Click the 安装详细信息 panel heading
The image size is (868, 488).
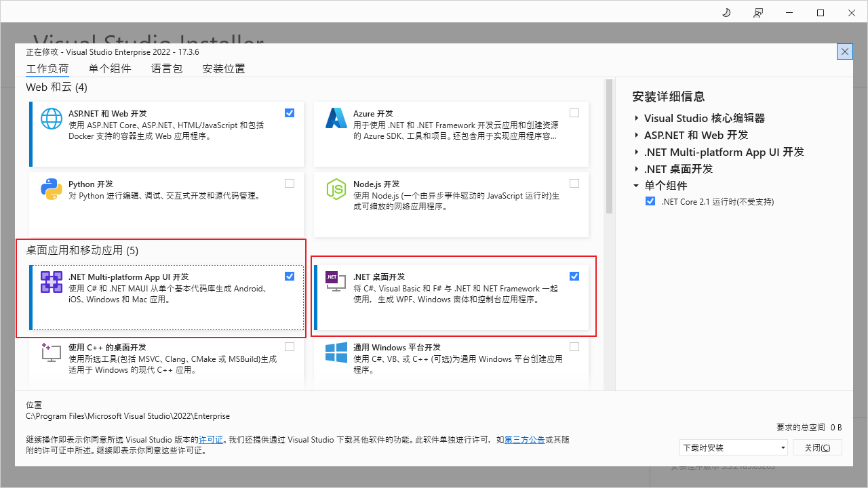pos(668,96)
